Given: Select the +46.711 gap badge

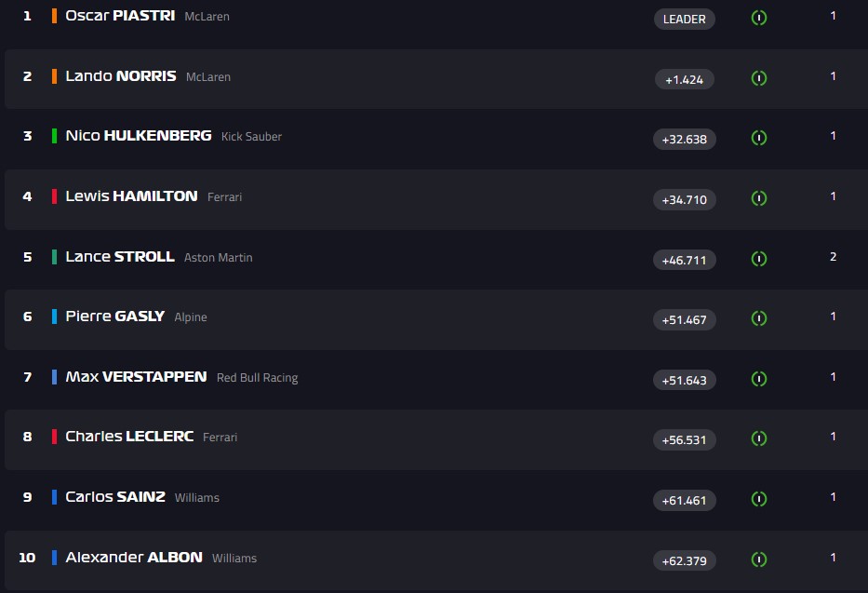Looking at the screenshot, I should (684, 260).
